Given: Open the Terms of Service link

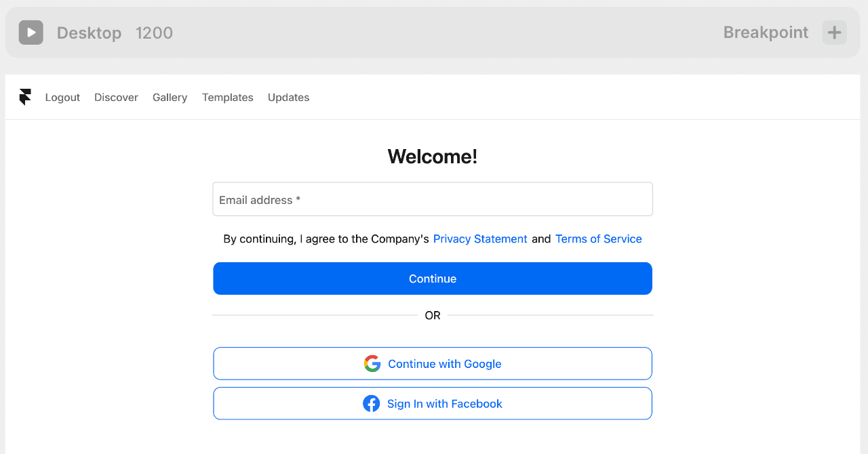Looking at the screenshot, I should click(x=598, y=239).
